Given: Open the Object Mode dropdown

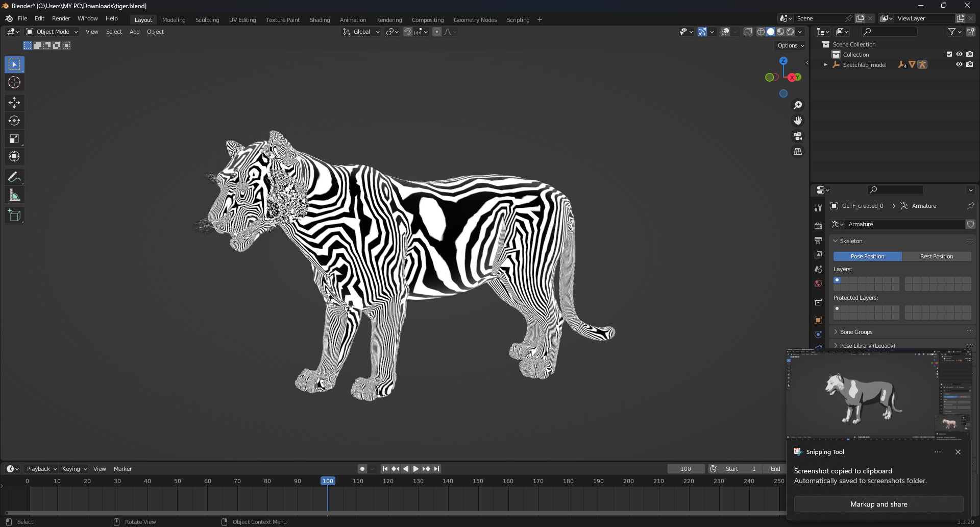Looking at the screenshot, I should point(52,32).
